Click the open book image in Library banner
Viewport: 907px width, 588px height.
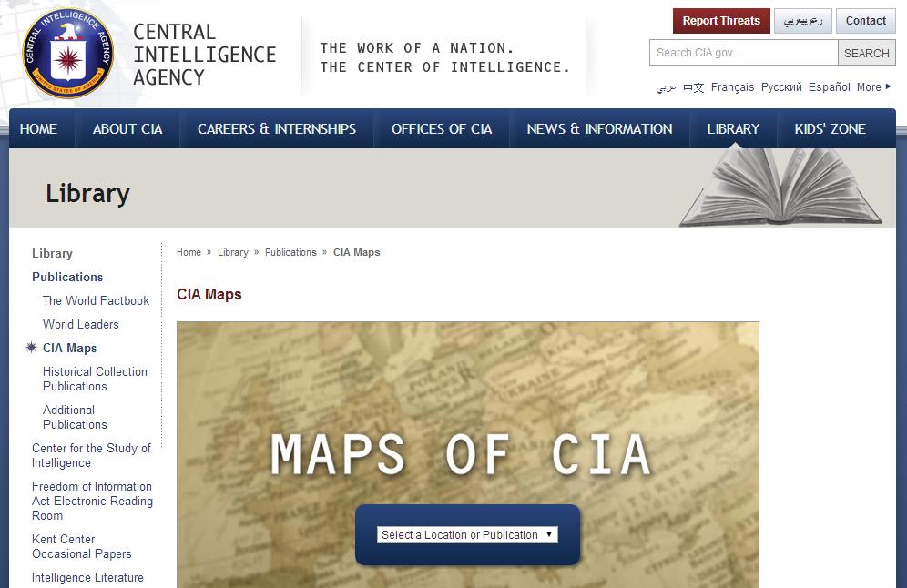(x=781, y=188)
